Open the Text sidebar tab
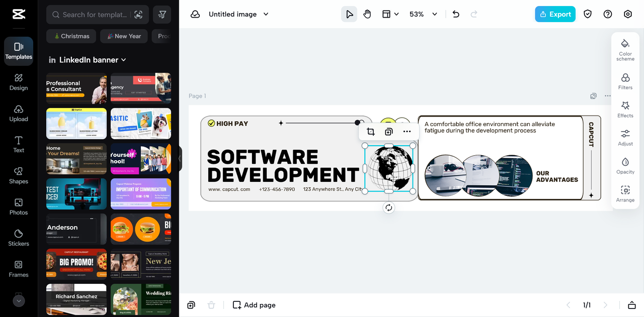The height and width of the screenshot is (317, 644). (x=19, y=145)
